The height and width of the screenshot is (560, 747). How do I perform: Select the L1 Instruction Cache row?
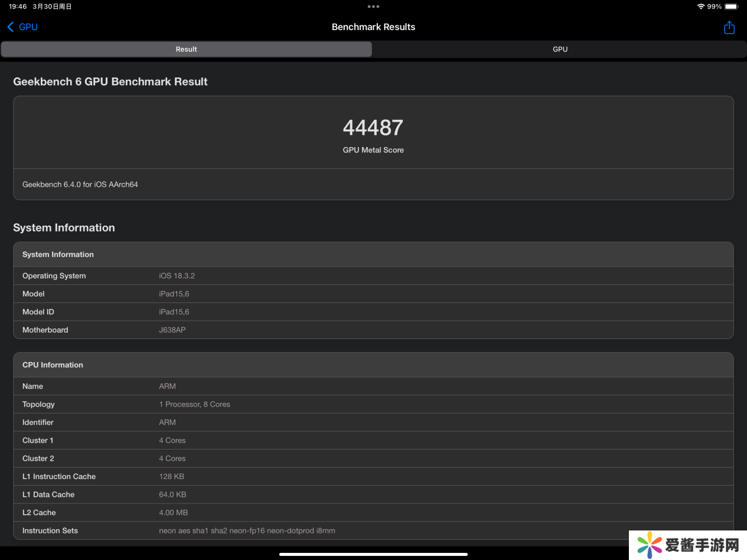click(373, 476)
